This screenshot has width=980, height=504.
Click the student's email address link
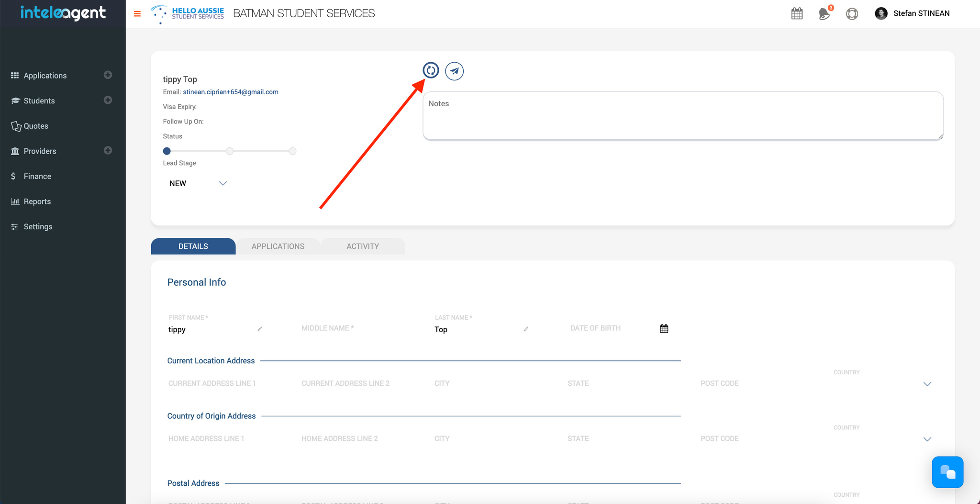[x=230, y=92]
